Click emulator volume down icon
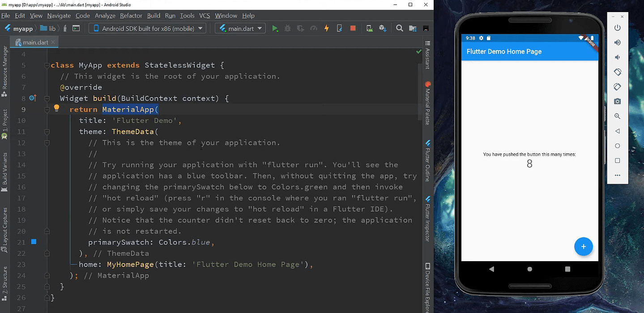The width and height of the screenshot is (644, 313). (618, 57)
